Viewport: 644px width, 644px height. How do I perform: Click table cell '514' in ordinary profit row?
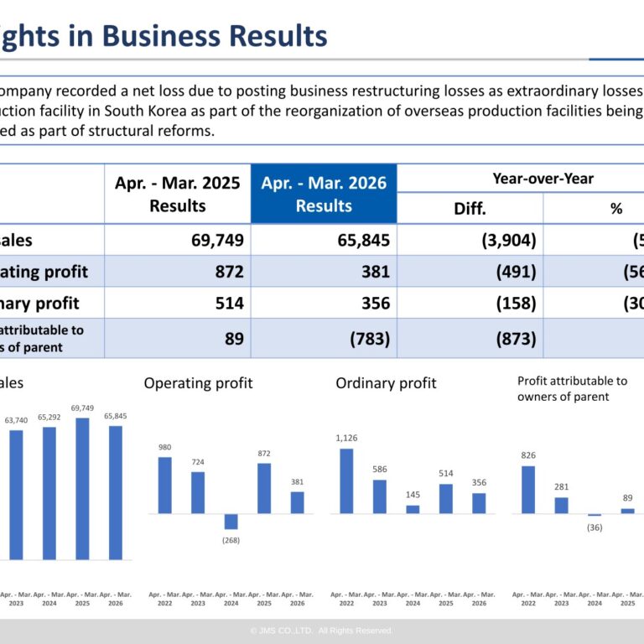tap(229, 303)
